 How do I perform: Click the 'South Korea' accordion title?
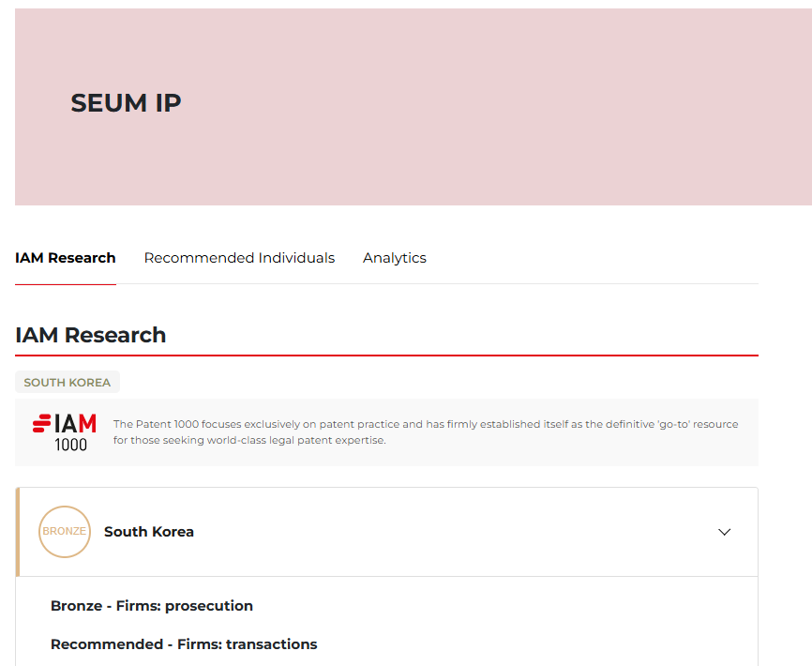[x=149, y=532]
